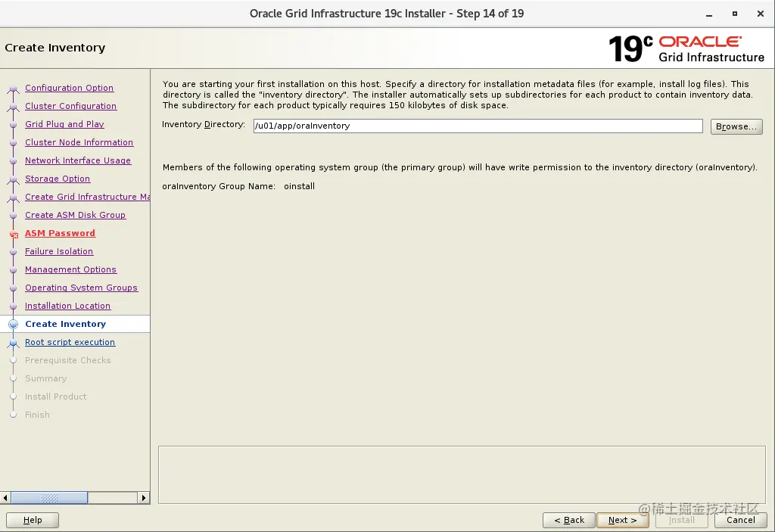Screen dimensions: 775x532
Task: Go to Cluster Configuration step
Action: 70,106
